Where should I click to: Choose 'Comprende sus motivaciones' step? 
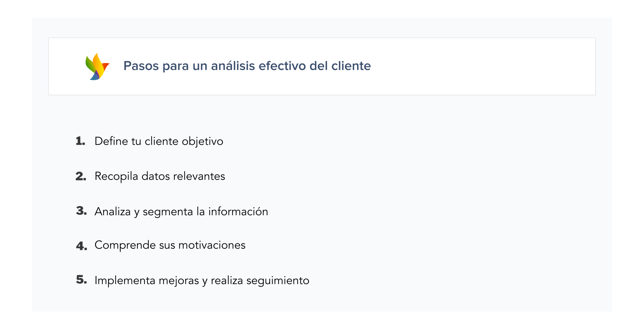tap(170, 245)
